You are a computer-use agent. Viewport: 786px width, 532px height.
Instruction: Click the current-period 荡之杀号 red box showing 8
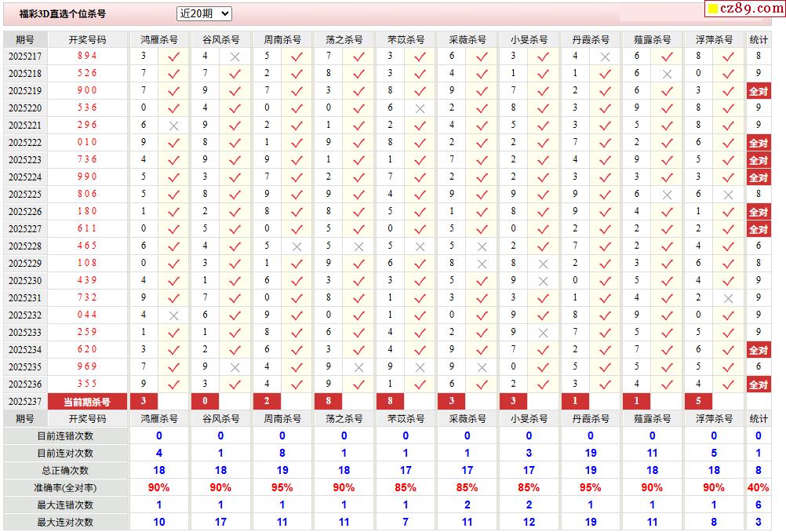point(329,401)
